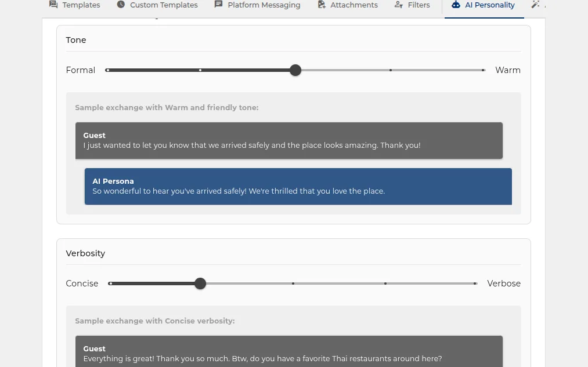The height and width of the screenshot is (367, 588).
Task: Click the AI Personality robot icon
Action: 456,5
